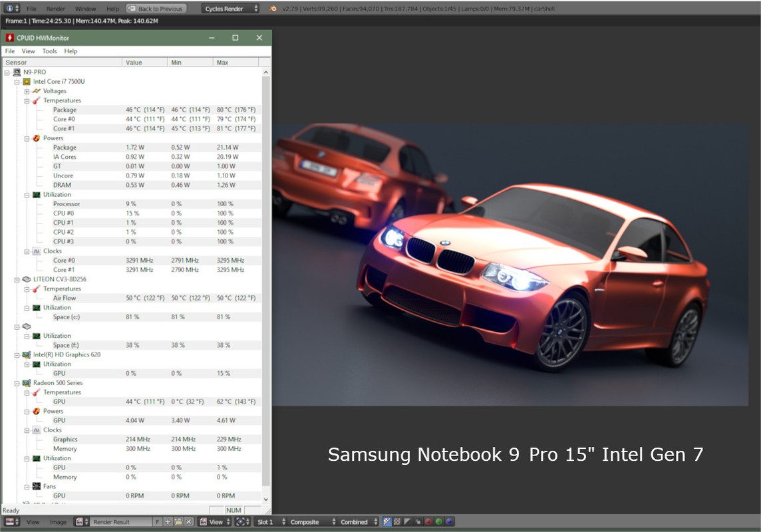Click the CPUID HWMonitor lightning logo icon
The image size is (761, 532).
tap(10, 37)
